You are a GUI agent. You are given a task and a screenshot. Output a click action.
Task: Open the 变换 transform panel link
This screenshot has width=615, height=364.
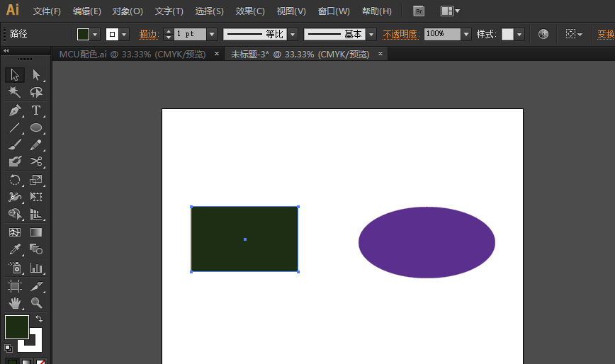(606, 35)
